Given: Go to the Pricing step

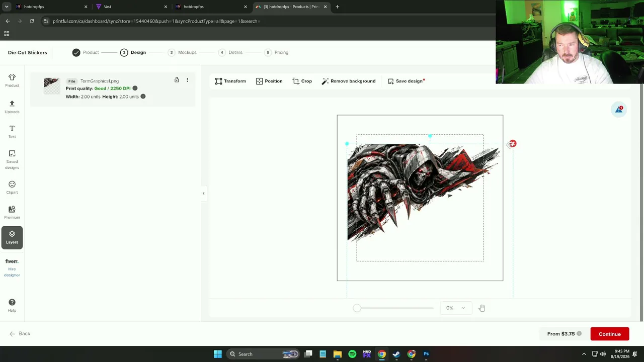Looking at the screenshot, I should click(276, 52).
